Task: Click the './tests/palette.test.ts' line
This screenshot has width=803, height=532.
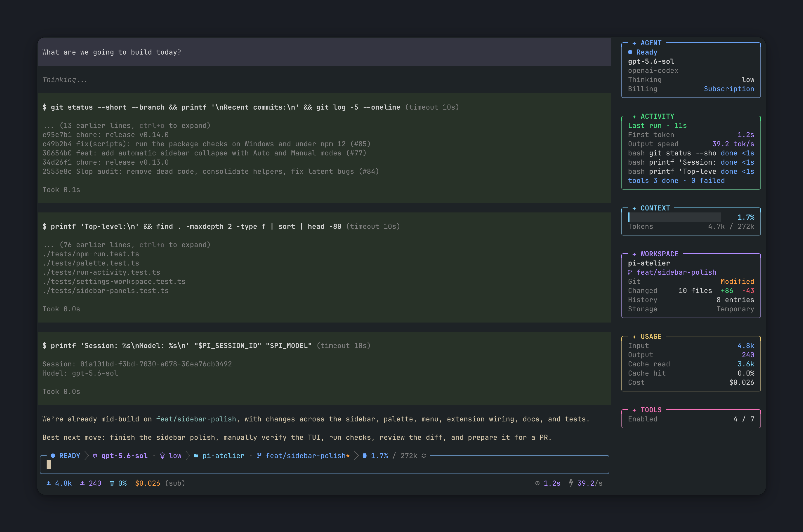Action: (x=90, y=263)
